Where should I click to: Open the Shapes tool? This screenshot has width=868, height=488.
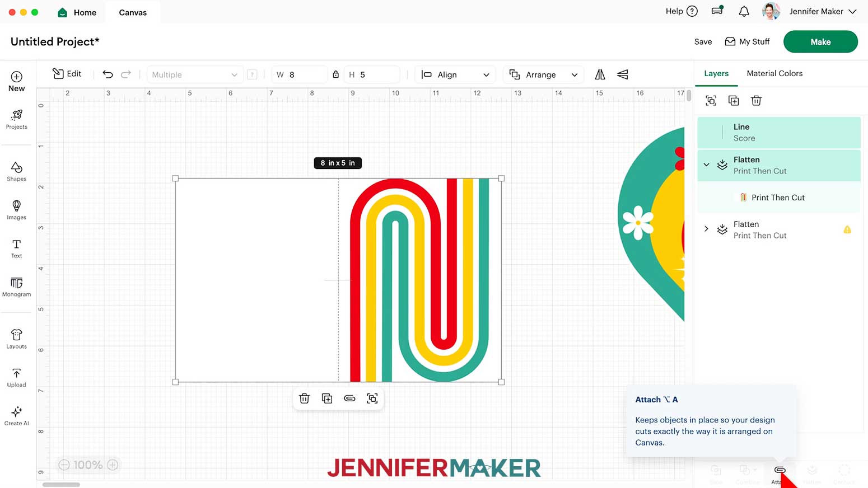point(17,171)
